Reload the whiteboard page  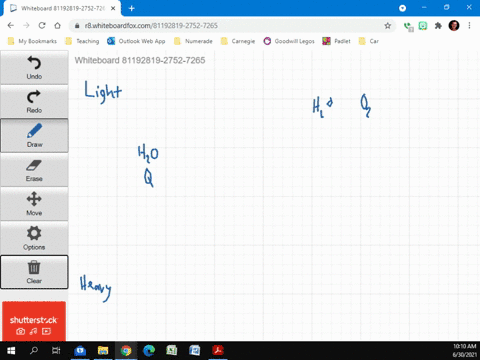pyautogui.click(x=42, y=26)
